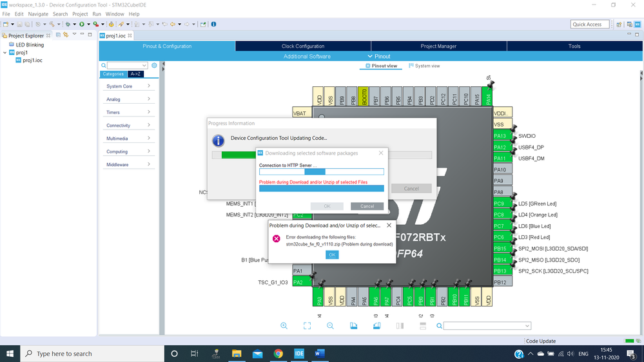The width and height of the screenshot is (644, 362).
Task: Switch to System view
Action: point(424,66)
